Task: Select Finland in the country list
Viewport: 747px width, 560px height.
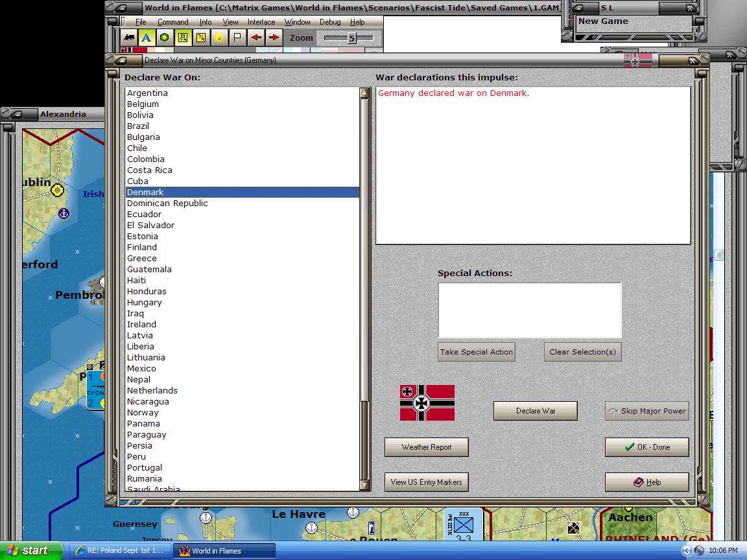Action: 242,247
